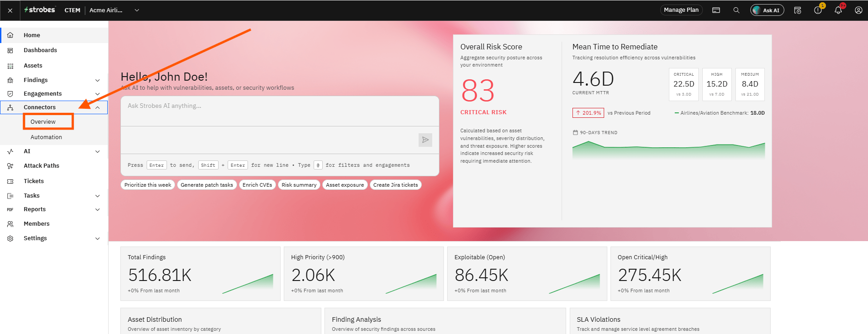Choose the Enrich CVEs suggestion
Image resolution: width=868 pixels, height=334 pixels.
point(257,185)
